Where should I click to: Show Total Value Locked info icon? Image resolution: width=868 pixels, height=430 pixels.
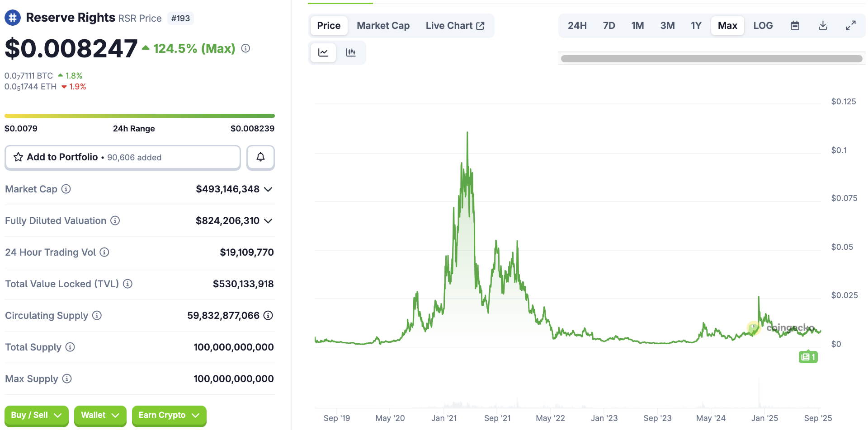pos(128,284)
